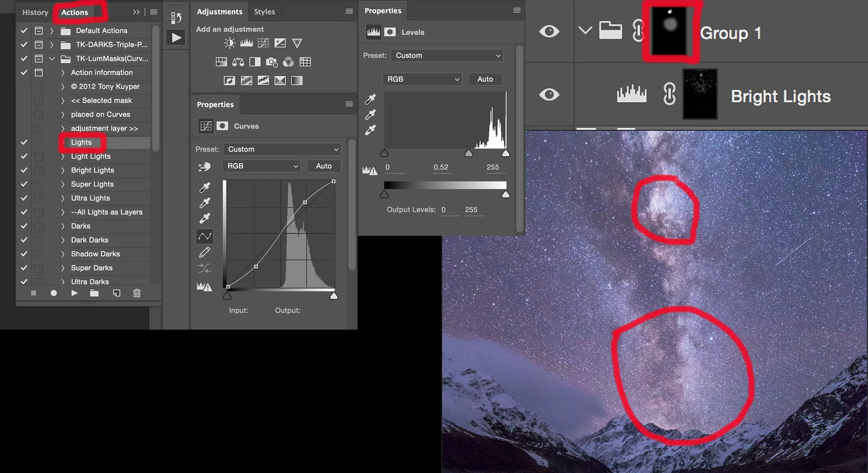Click the Brightness/Contrast adjustment icon

click(x=230, y=43)
